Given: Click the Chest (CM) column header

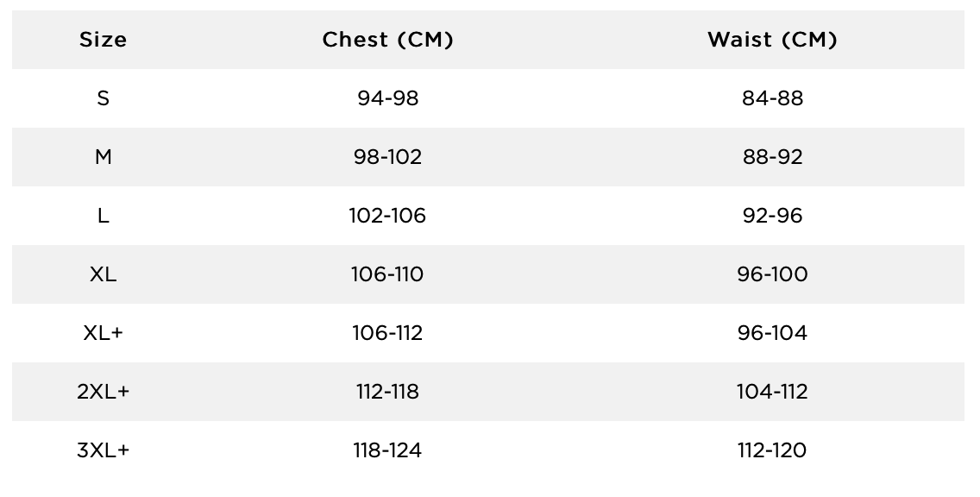Looking at the screenshot, I should 387,40.
